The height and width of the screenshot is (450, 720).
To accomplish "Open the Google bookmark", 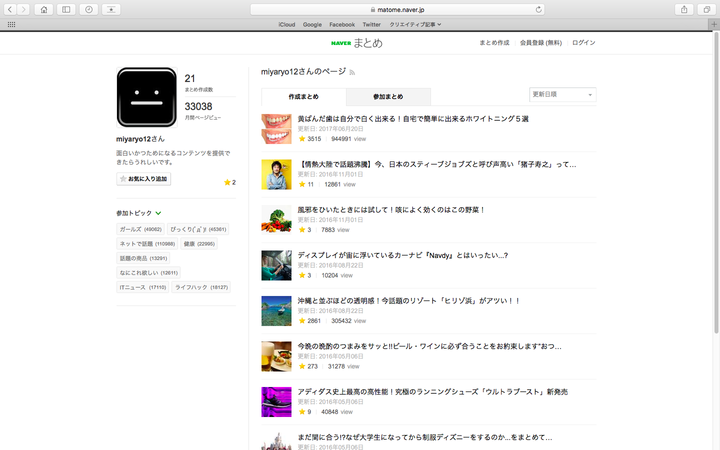I will 312,24.
